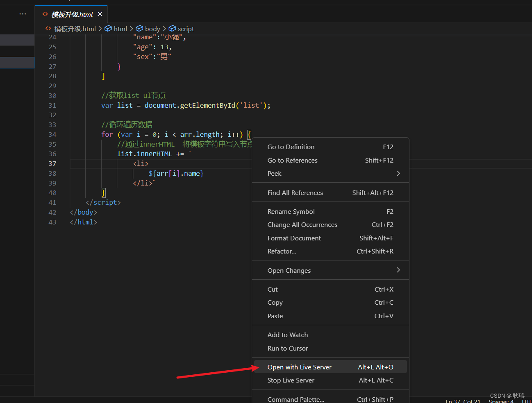Image resolution: width=532 pixels, height=403 pixels.
Task: Click the closing </body> tag
Action: tap(84, 212)
